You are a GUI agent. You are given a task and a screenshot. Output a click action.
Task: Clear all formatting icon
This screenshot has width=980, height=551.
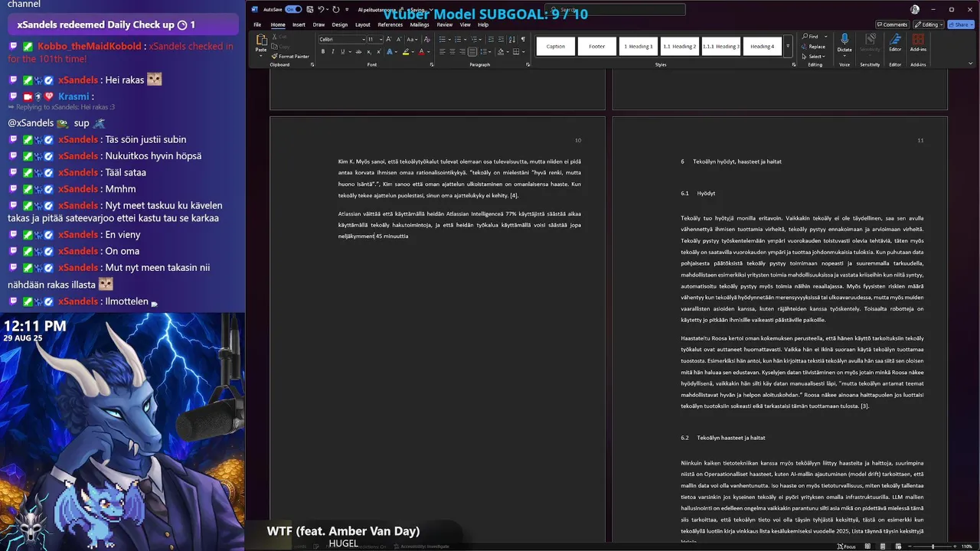pos(427,39)
